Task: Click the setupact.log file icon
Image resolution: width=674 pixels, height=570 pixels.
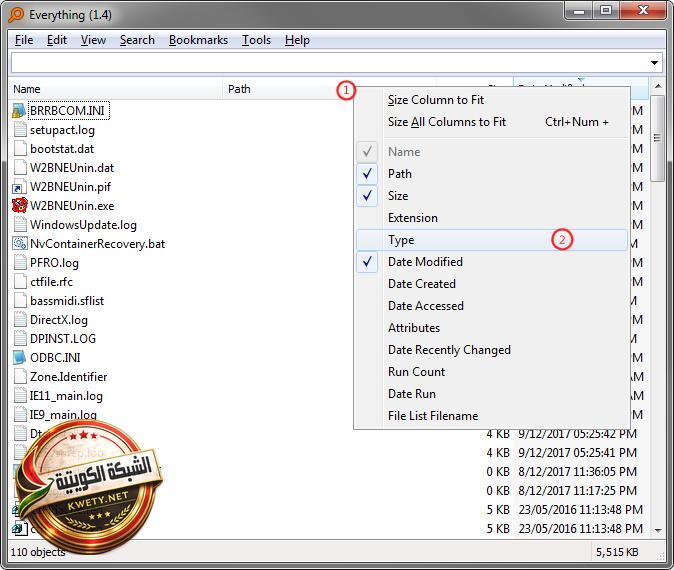Action: pos(19,130)
